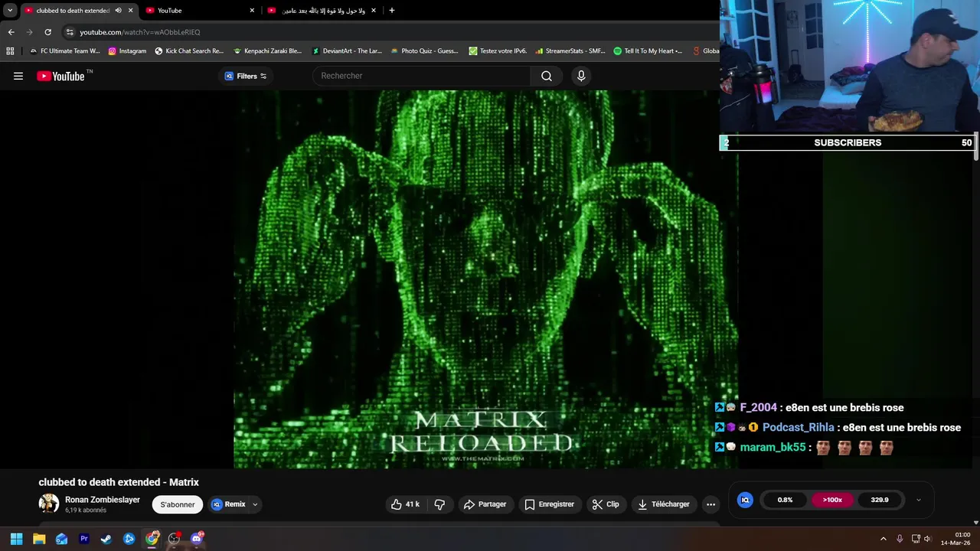
Task: Go back in browser history
Action: tap(11, 32)
